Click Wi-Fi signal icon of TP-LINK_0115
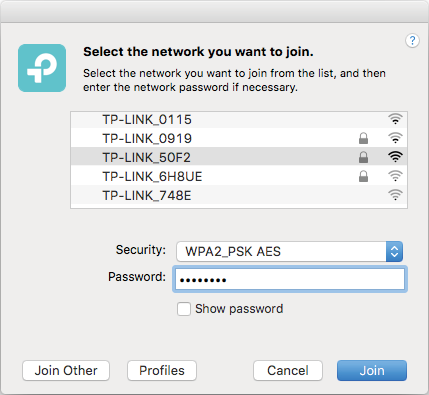The width and height of the screenshot is (429, 395). point(395,119)
